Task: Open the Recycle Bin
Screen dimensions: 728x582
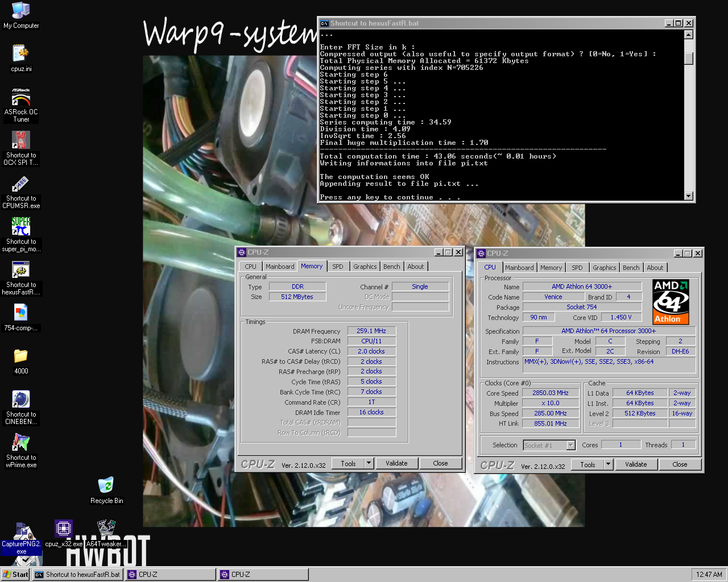Action: pos(106,486)
